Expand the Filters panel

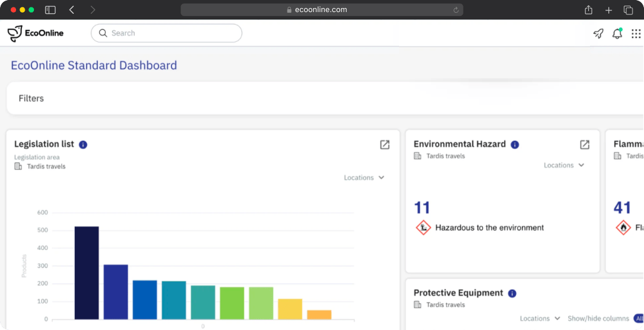click(324, 98)
